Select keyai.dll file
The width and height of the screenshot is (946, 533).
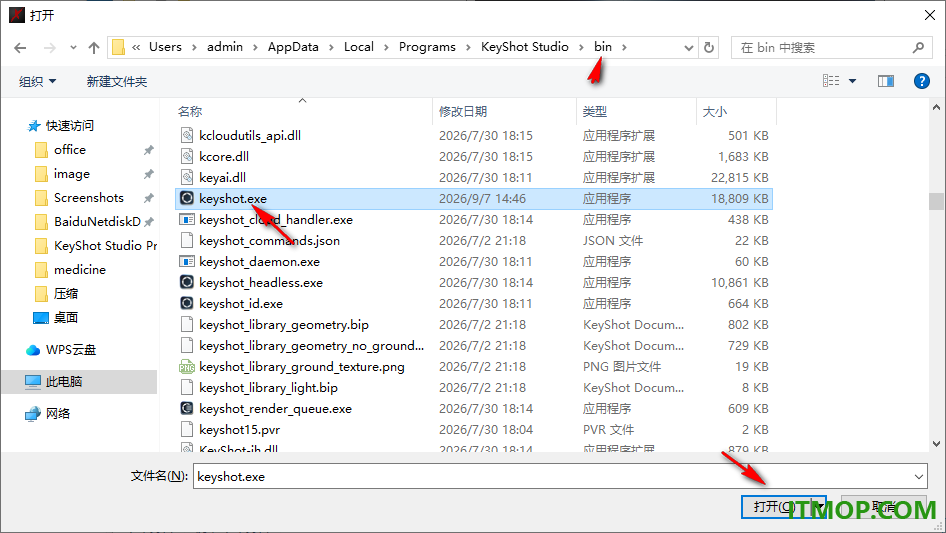coord(222,177)
